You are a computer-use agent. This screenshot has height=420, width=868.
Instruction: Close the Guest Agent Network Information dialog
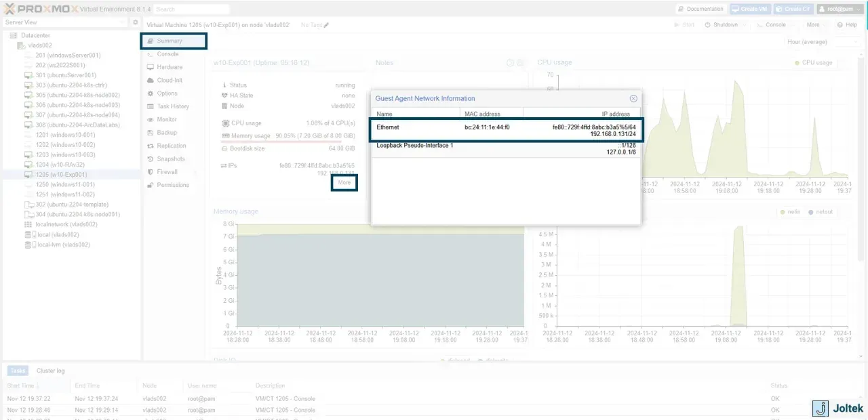633,98
